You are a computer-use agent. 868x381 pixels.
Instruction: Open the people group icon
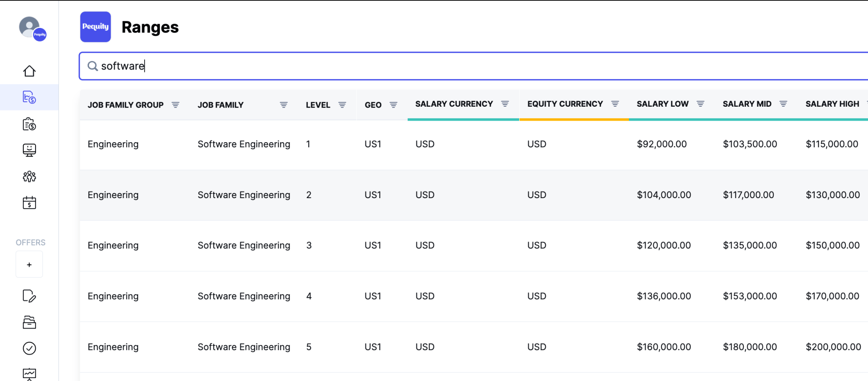pos(29,177)
